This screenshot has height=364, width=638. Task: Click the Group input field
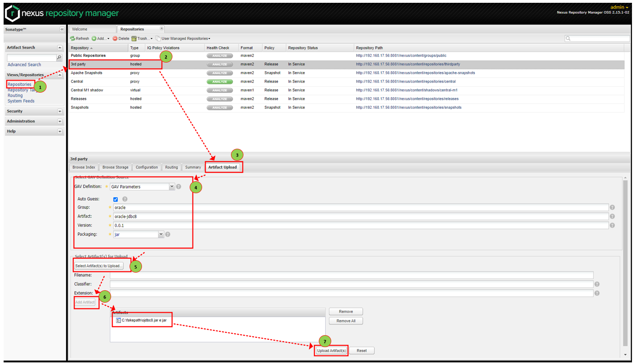pos(361,208)
